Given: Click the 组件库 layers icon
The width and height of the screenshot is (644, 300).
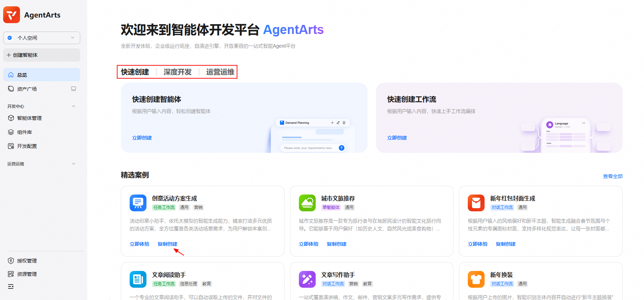Looking at the screenshot, I should [11, 132].
